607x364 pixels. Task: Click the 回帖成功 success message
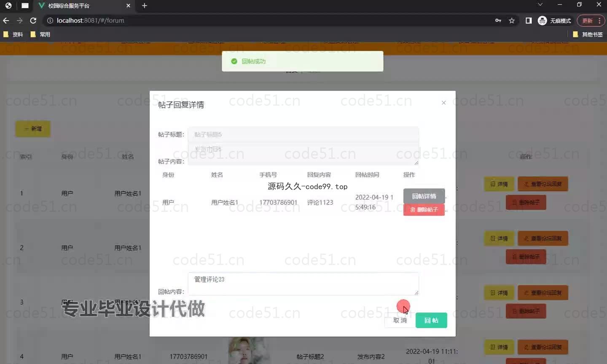pos(303,61)
